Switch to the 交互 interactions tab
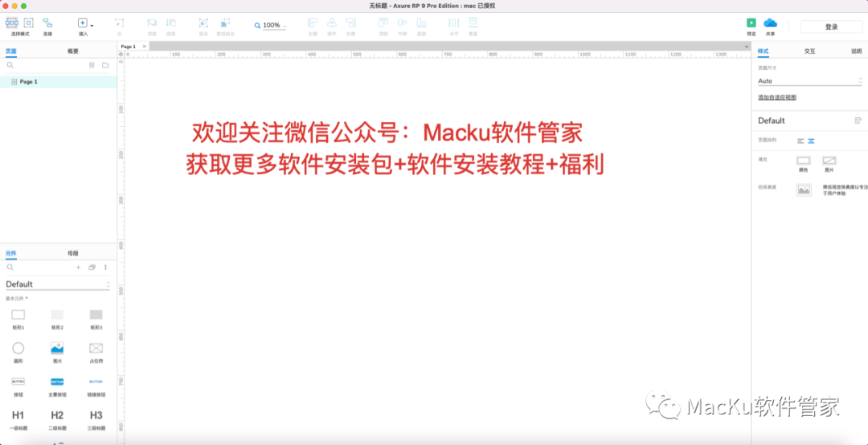Screen dimensions: 868x445 (x=809, y=51)
